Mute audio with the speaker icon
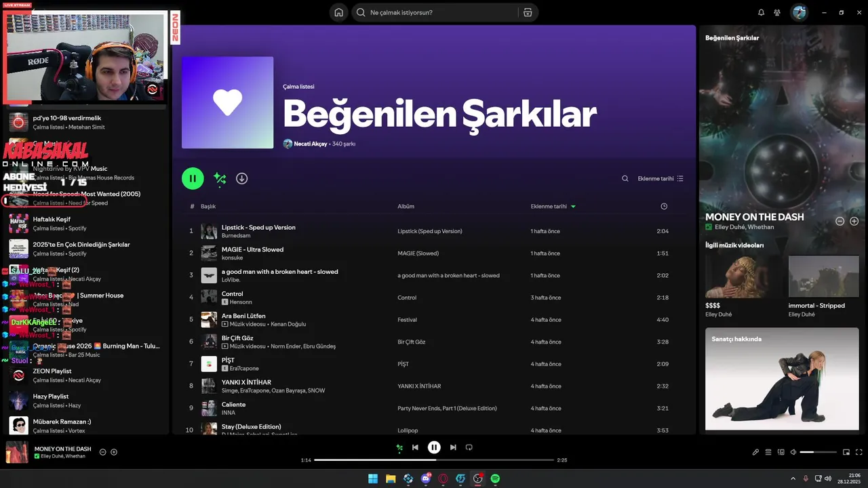 click(x=793, y=452)
